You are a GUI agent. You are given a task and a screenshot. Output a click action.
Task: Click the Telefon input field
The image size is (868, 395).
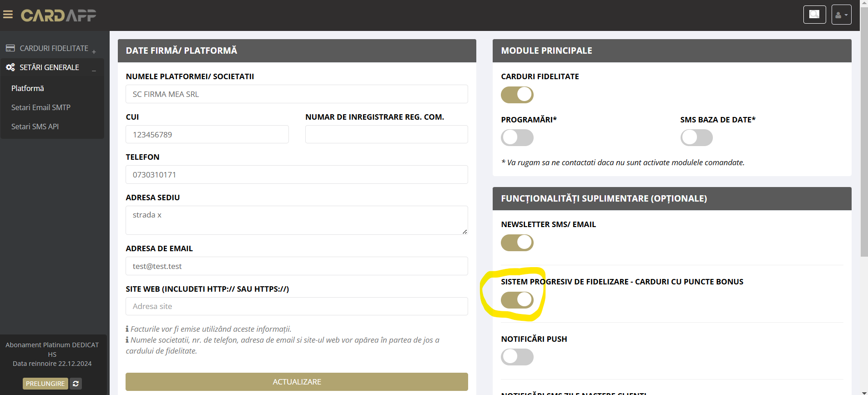297,175
